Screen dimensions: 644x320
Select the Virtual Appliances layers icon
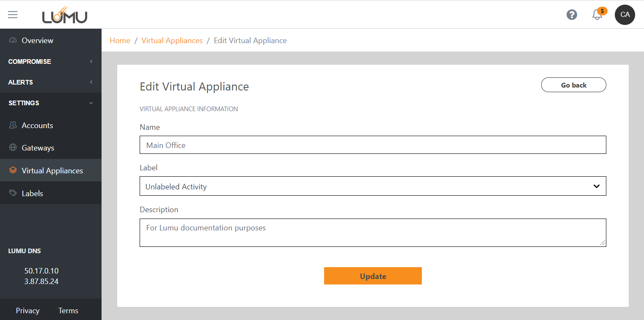[12, 170]
